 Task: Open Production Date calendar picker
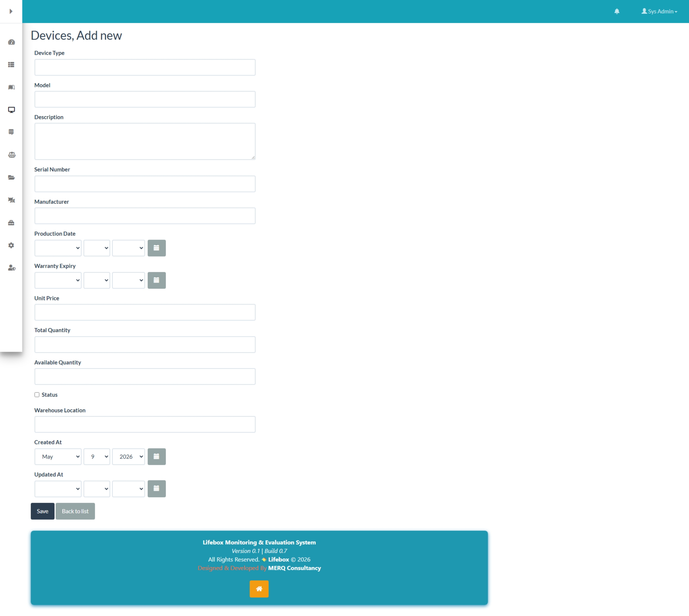pos(157,248)
